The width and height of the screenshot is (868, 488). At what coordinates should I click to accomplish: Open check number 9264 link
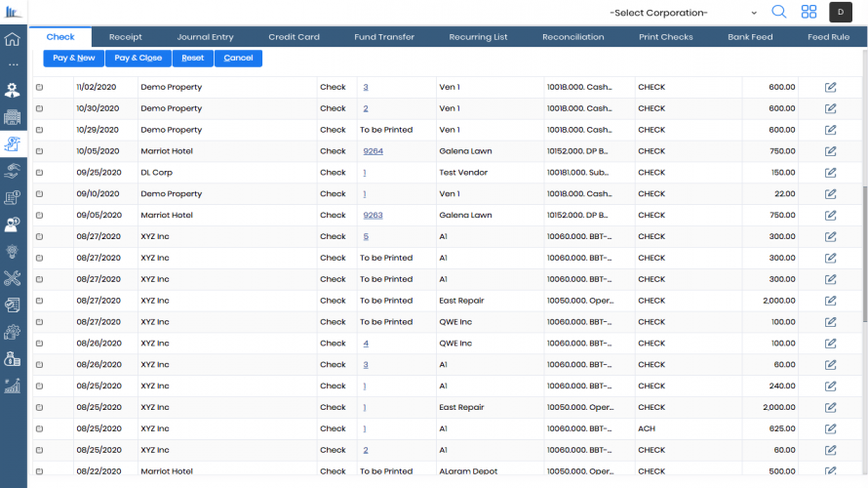[x=373, y=151]
